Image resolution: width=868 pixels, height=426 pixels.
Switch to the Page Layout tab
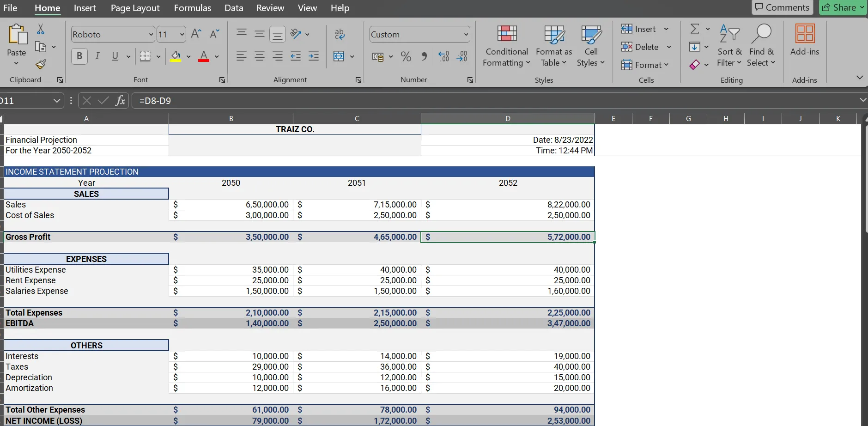(135, 8)
